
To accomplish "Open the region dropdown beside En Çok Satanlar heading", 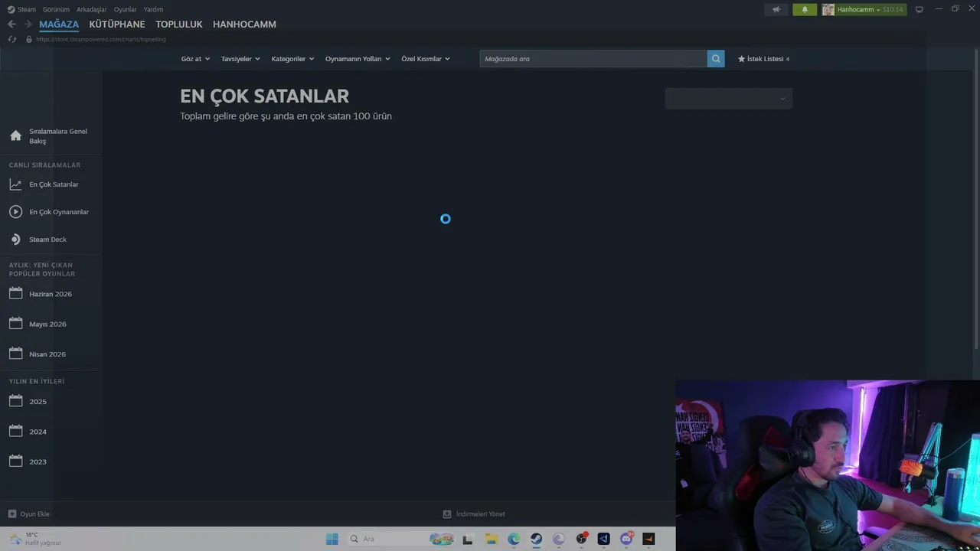I will tap(729, 99).
